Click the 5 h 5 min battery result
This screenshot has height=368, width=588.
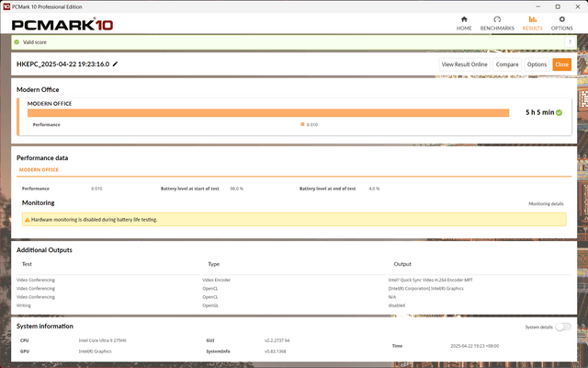coord(539,112)
